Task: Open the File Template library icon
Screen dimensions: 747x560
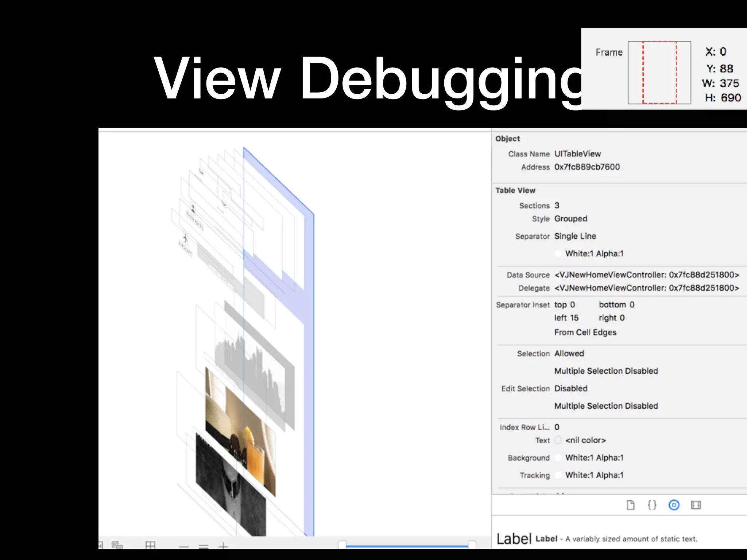Action: [630, 505]
